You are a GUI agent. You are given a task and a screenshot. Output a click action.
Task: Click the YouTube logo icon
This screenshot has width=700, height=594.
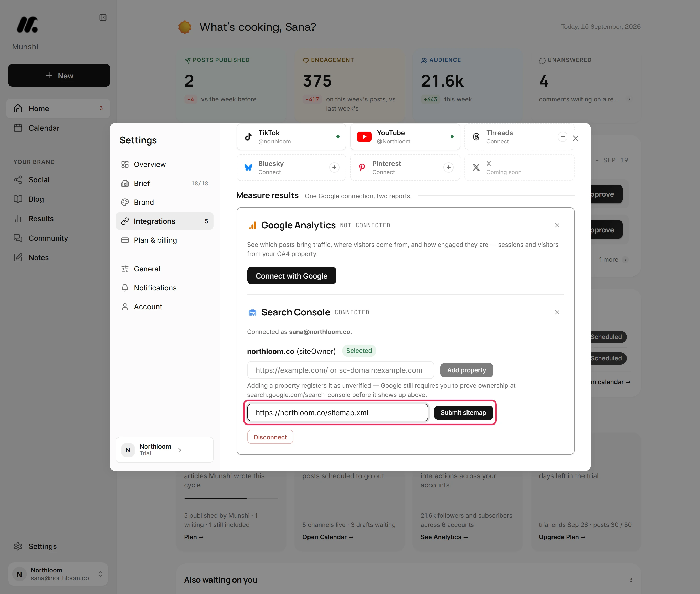364,137
